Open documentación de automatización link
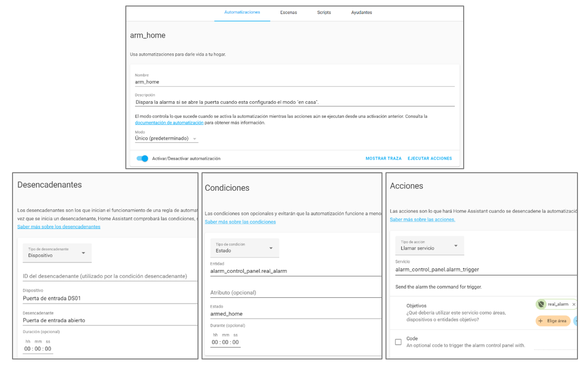Screen dimensions: 588x368 [169, 123]
